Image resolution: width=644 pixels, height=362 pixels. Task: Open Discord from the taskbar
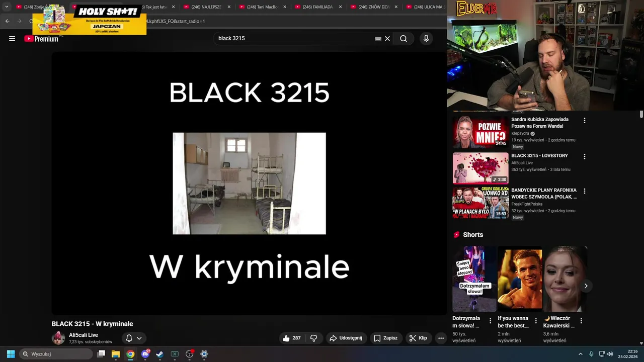pyautogui.click(x=145, y=354)
